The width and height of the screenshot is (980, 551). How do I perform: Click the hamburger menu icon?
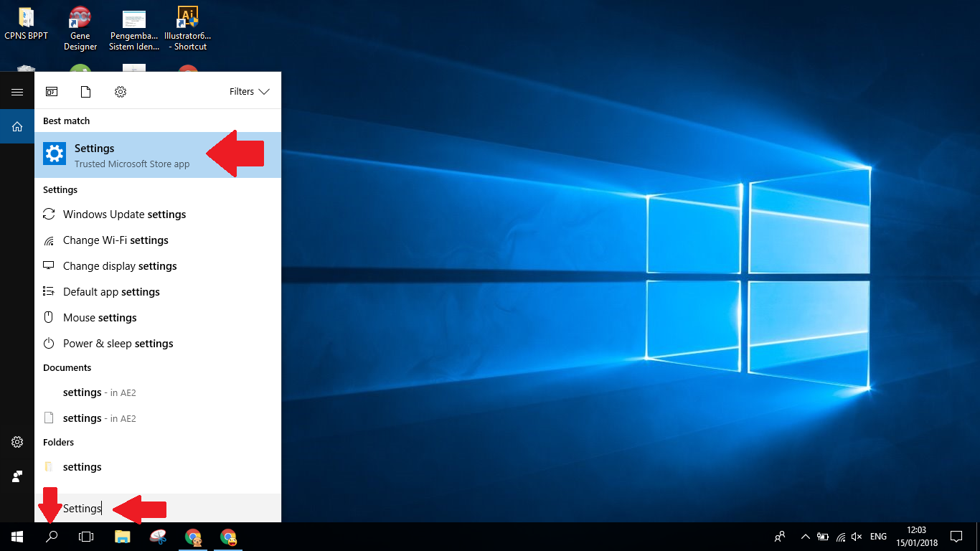coord(17,92)
